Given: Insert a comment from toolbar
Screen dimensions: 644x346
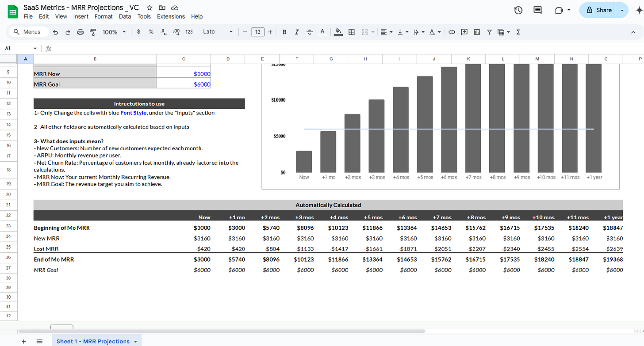Looking at the screenshot, I should tap(464, 32).
